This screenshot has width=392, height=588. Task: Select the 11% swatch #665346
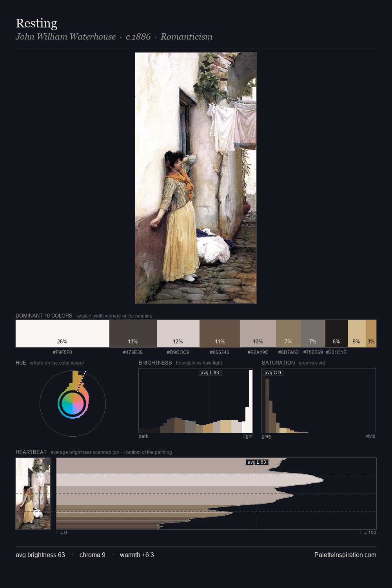point(220,334)
